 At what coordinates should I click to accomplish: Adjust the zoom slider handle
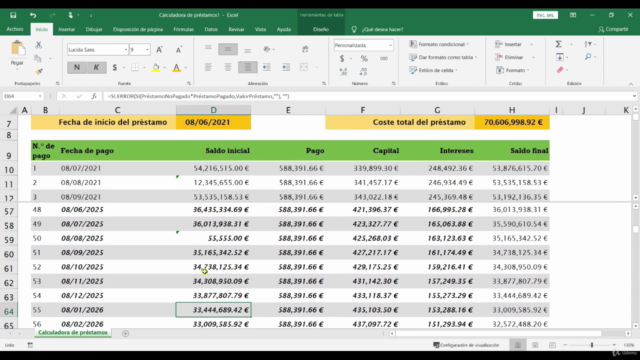(x=592, y=345)
